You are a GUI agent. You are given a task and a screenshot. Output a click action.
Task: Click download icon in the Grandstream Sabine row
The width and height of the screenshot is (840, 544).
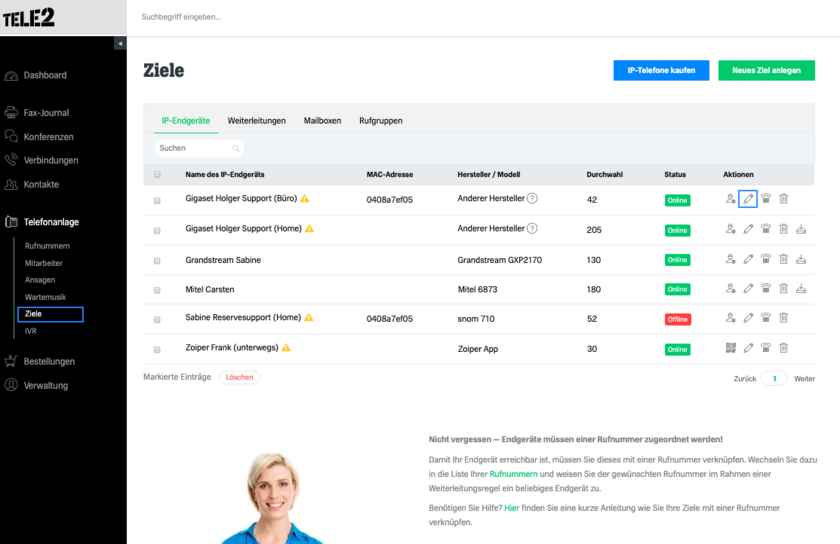801,259
